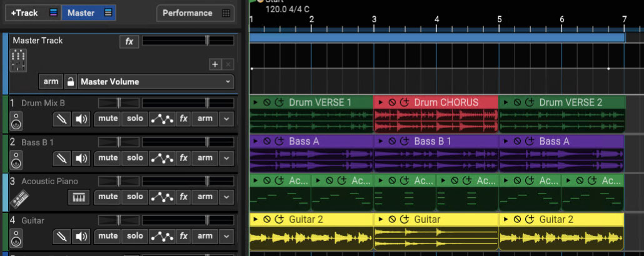
Task: Mute the Acoustic Piano track
Action: tap(108, 197)
